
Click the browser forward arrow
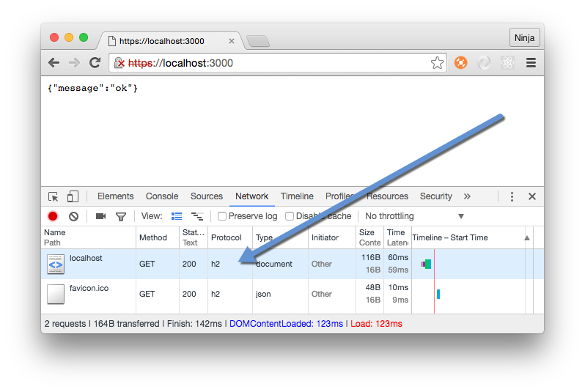click(x=74, y=63)
